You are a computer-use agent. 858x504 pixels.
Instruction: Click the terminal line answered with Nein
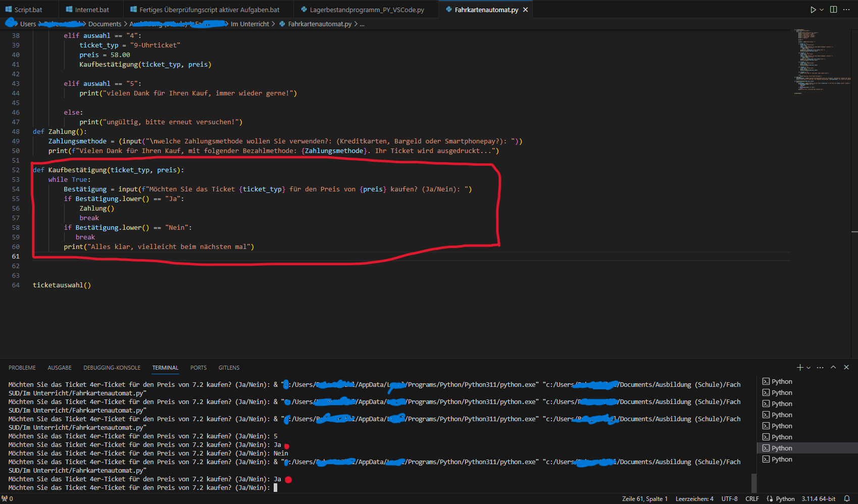[x=148, y=453]
